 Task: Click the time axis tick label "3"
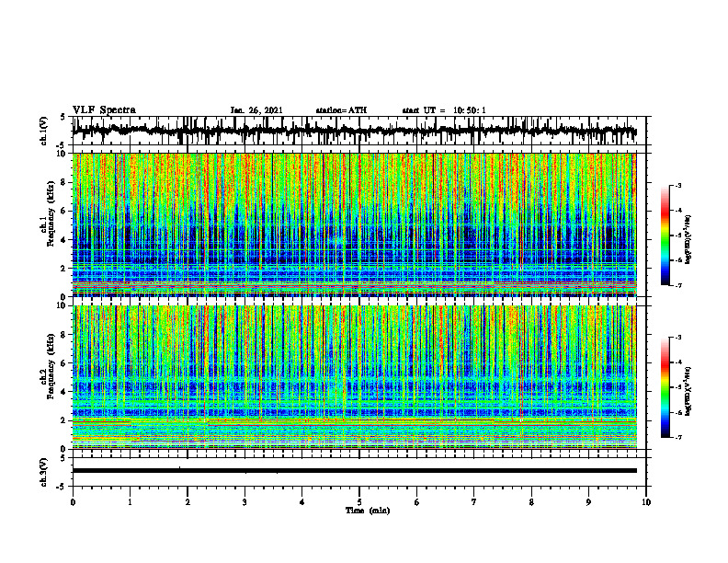[245, 502]
